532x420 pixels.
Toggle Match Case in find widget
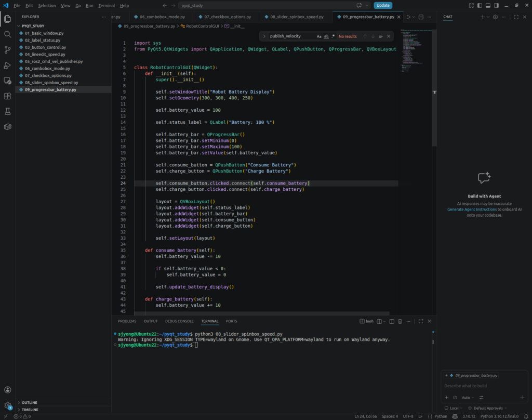tap(319, 36)
